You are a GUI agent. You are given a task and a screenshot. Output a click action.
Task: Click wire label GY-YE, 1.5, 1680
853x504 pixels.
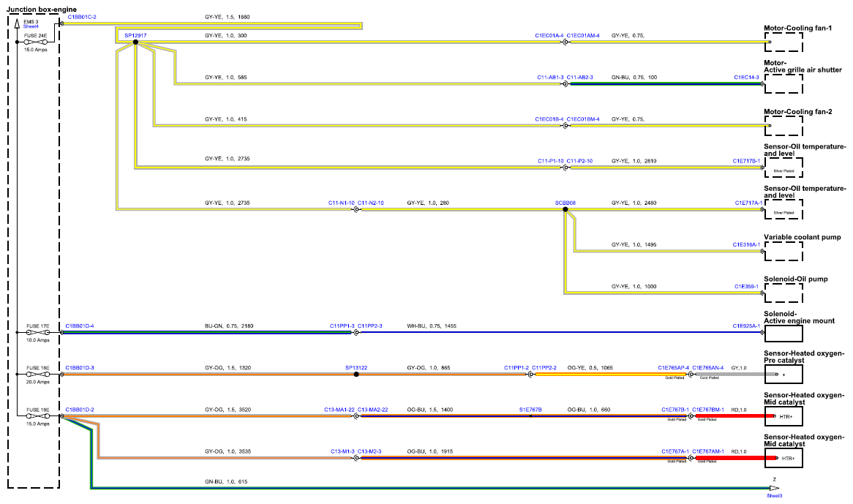228,17
